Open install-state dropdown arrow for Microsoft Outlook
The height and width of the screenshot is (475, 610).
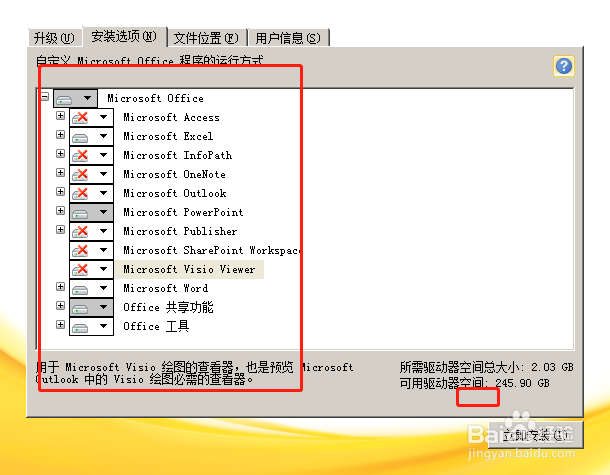coord(103,193)
